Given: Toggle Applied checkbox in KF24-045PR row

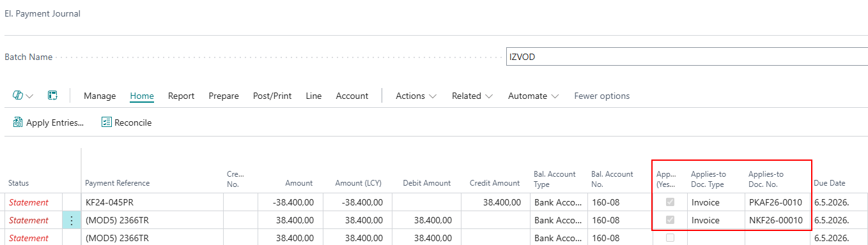Looking at the screenshot, I should (670, 202).
